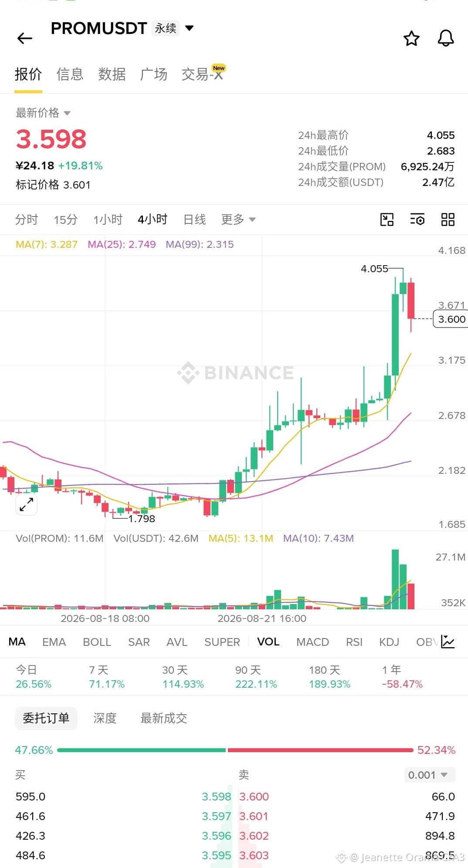Viewport: 468px width, 868px height.
Task: Click ask price 3.601
Action: pos(254,816)
